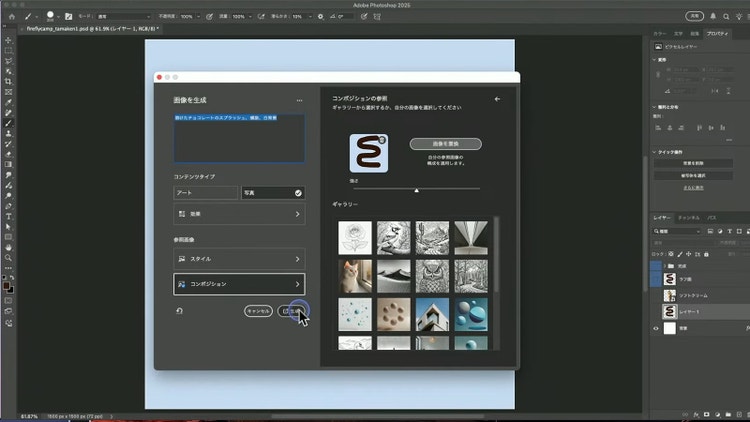This screenshot has width=750, height=422.
Task: Open the blend mode dropdown
Action: tap(123, 16)
